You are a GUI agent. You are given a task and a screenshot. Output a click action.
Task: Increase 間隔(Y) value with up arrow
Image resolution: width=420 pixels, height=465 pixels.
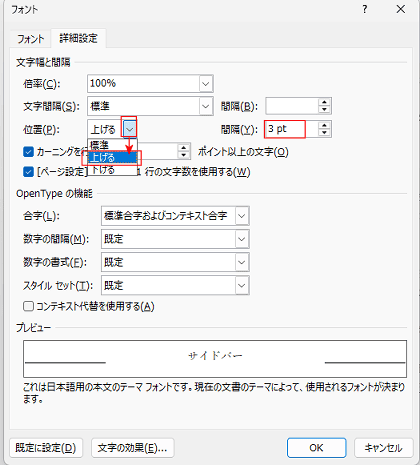click(324, 125)
